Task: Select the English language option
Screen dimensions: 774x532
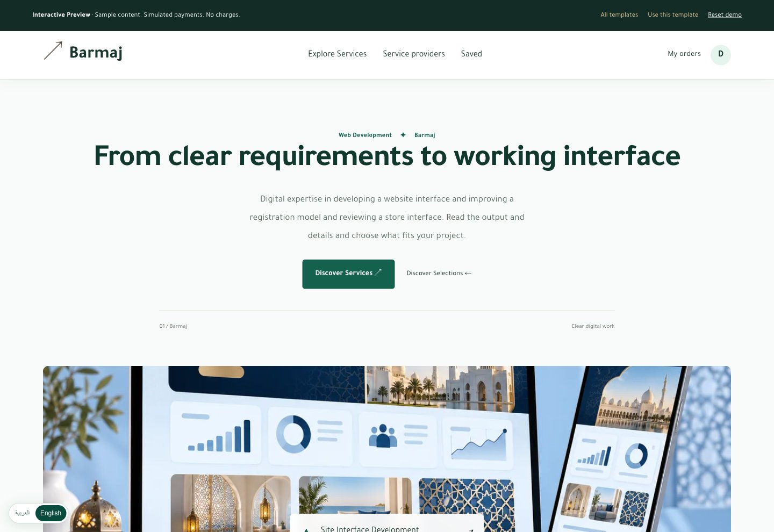Action: [51, 513]
